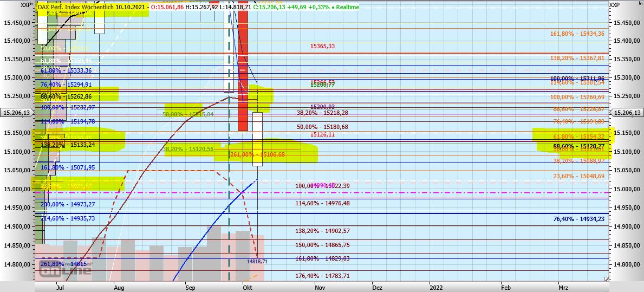Select the 138,20% - 15367,81 Fibonacci label
The height and width of the screenshot is (292, 644).
coord(577,59)
